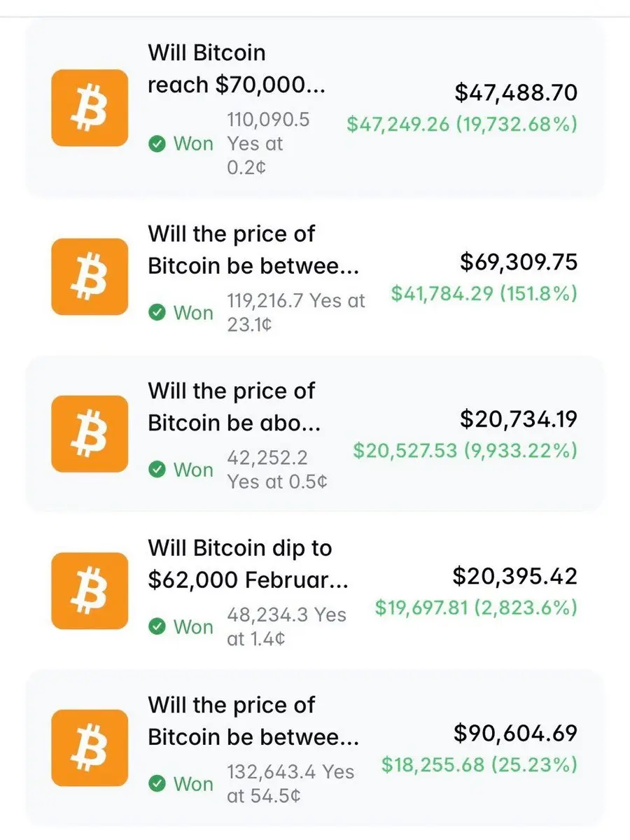Select the $47,488.70 position value
Image resolution: width=630 pixels, height=840 pixels.
[516, 92]
